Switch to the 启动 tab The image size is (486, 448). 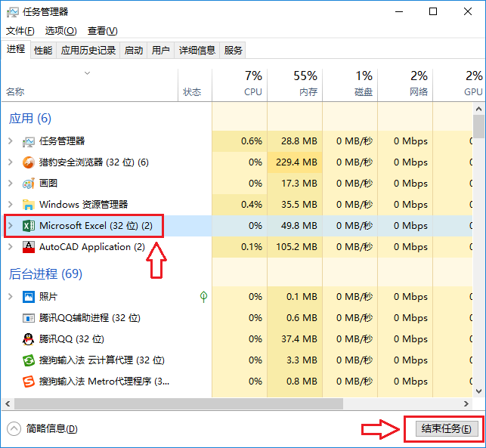tap(134, 50)
